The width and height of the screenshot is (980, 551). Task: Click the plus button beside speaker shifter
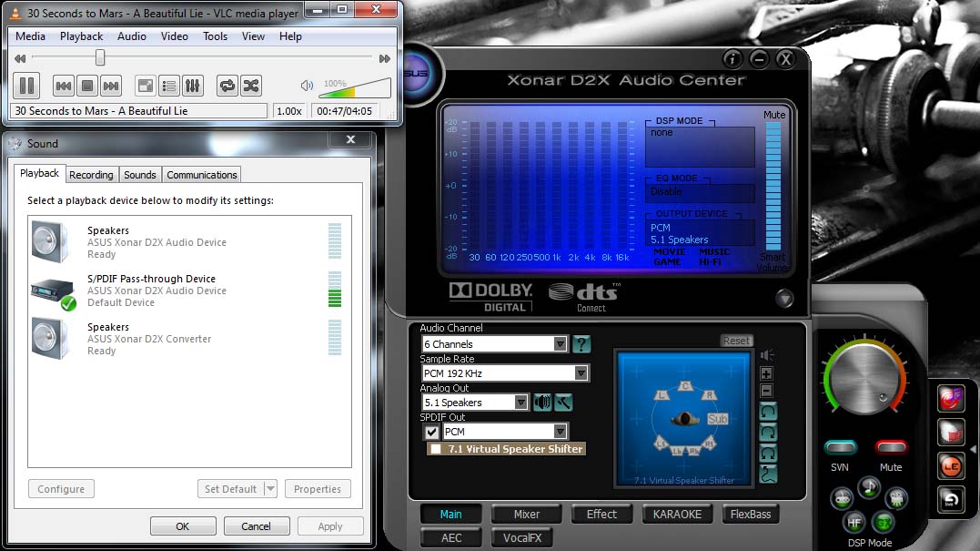pos(766,374)
